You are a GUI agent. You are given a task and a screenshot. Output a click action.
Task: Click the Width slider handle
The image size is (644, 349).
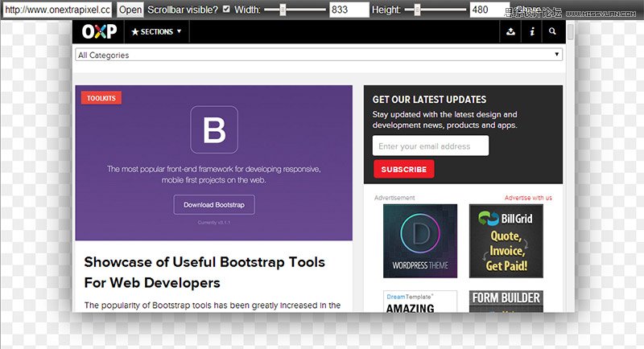click(283, 10)
